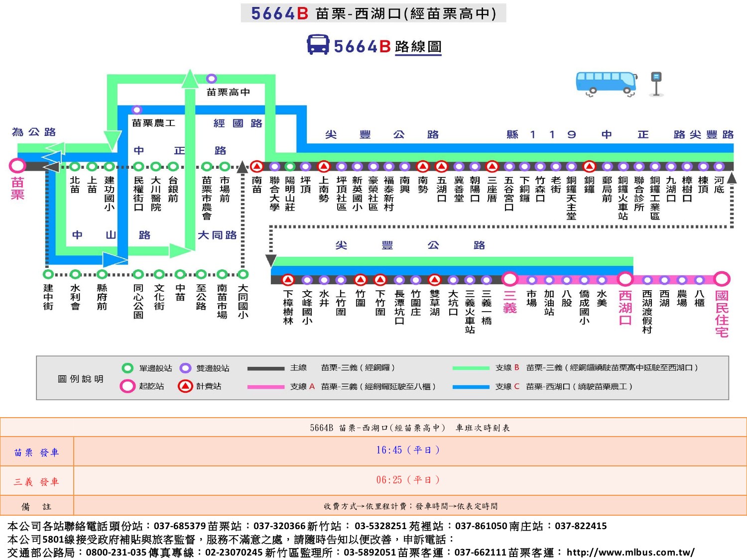Click the pink 支線 A legend line
This screenshot has height=560, width=747.
[265, 387]
